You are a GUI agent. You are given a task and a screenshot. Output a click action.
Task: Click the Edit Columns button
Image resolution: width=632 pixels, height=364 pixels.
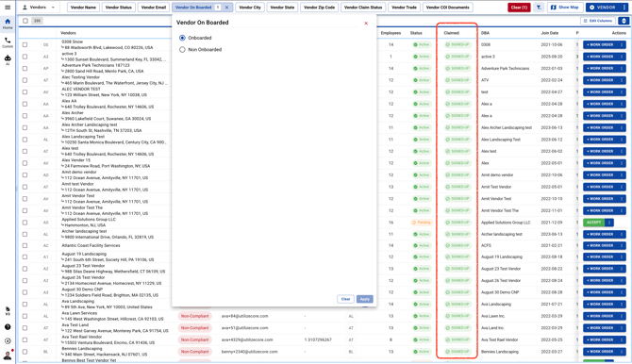point(598,21)
